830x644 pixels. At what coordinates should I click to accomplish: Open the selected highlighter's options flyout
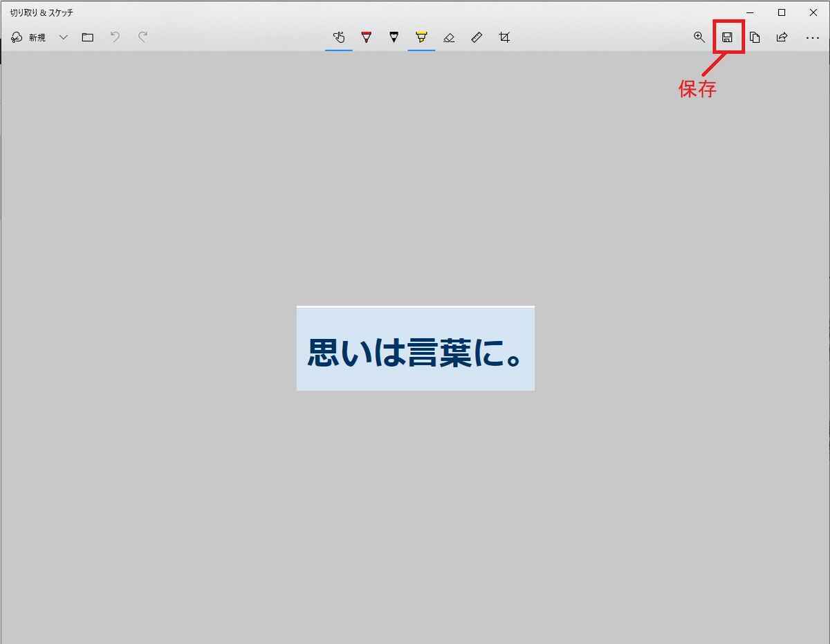421,37
